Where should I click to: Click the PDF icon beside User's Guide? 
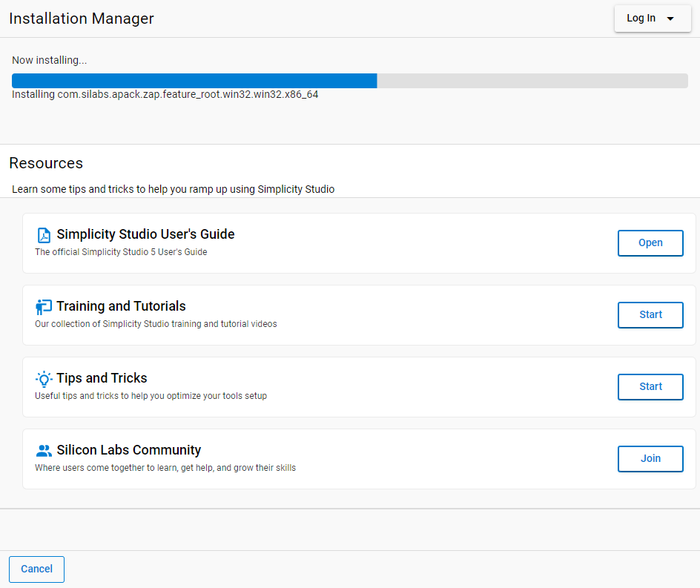[44, 235]
